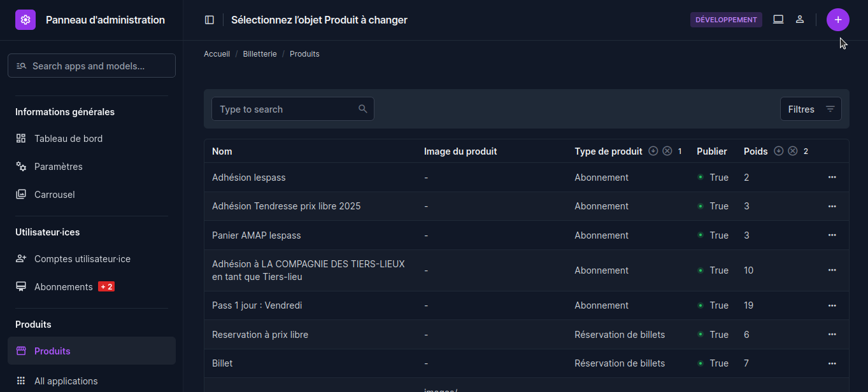This screenshot has height=392, width=868.
Task: Remove sorting on Poids column
Action: (x=793, y=151)
